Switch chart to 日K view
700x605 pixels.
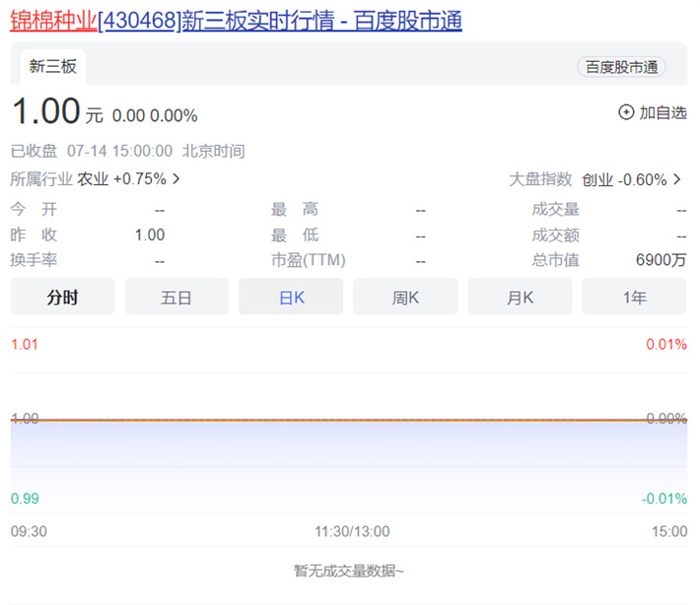[x=291, y=297]
